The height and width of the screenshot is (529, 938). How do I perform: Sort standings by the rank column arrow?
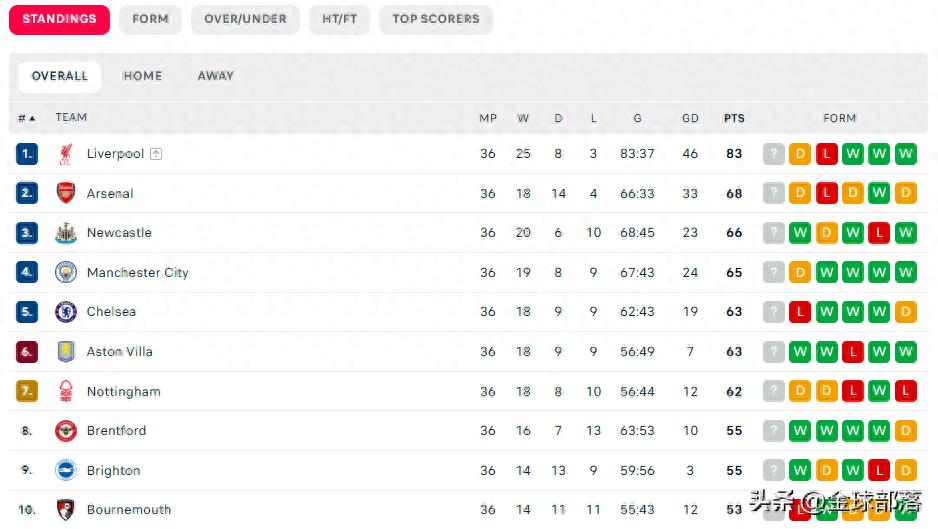(32, 118)
